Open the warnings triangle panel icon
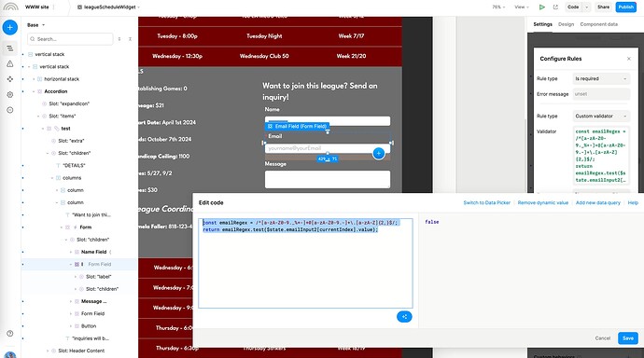Viewport: 644px width, 358px height. tap(10, 64)
